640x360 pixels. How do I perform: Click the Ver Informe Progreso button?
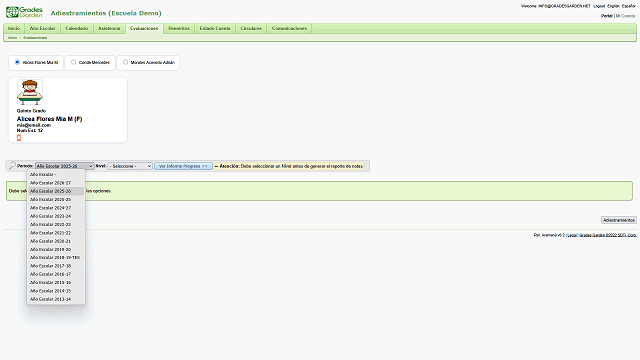coord(183,166)
